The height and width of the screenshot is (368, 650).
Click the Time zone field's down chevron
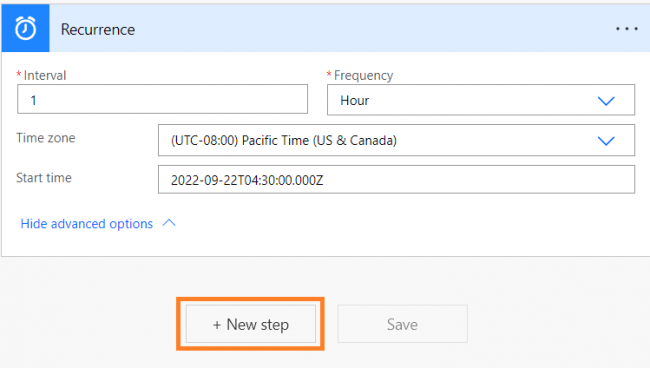606,141
